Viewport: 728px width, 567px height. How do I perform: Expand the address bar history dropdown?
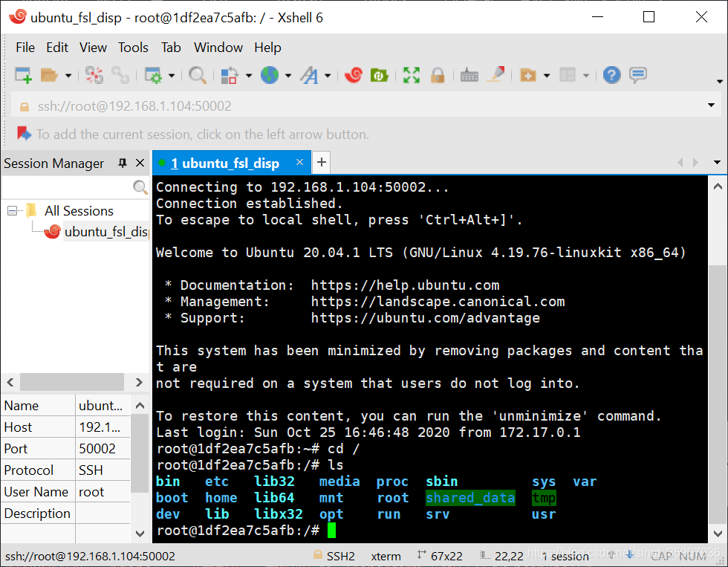coord(711,106)
